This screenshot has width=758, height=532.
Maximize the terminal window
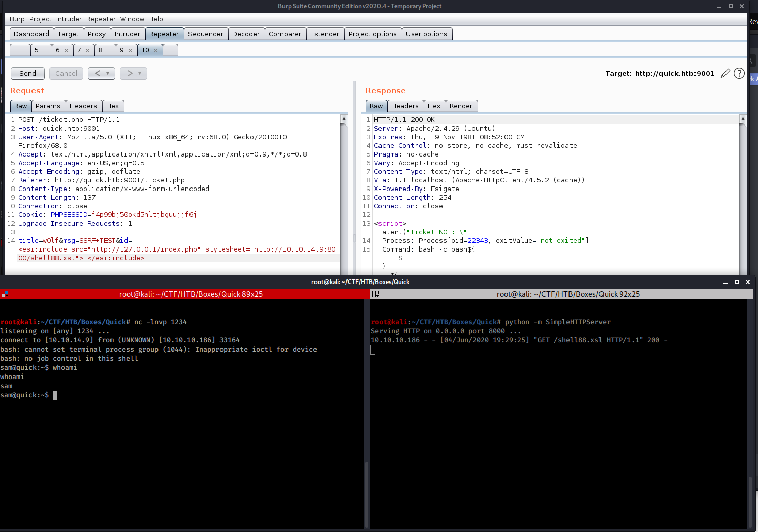click(x=737, y=282)
